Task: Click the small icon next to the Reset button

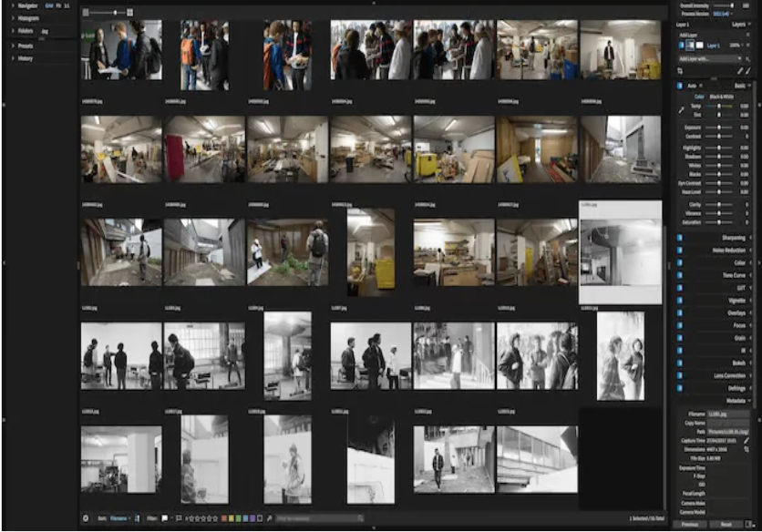Action: click(x=748, y=524)
